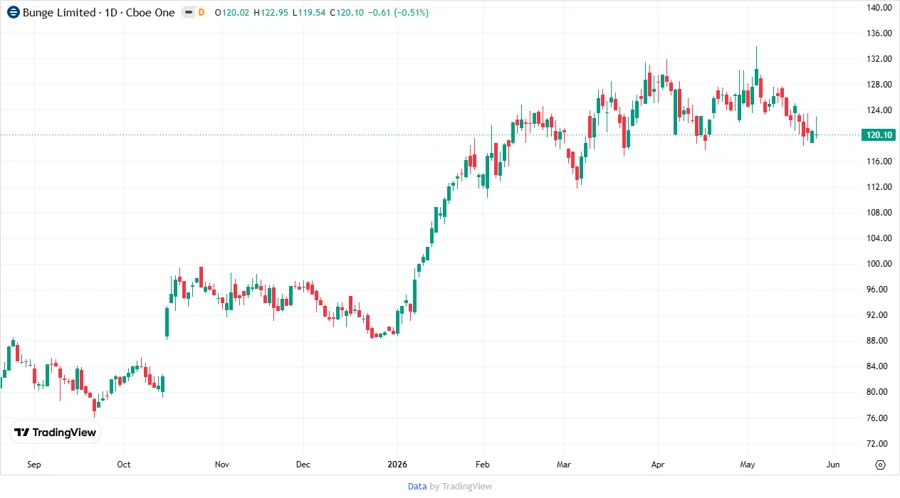This screenshot has width=900, height=498.
Task: Click the orange D delayed-data indicator
Action: tap(201, 12)
